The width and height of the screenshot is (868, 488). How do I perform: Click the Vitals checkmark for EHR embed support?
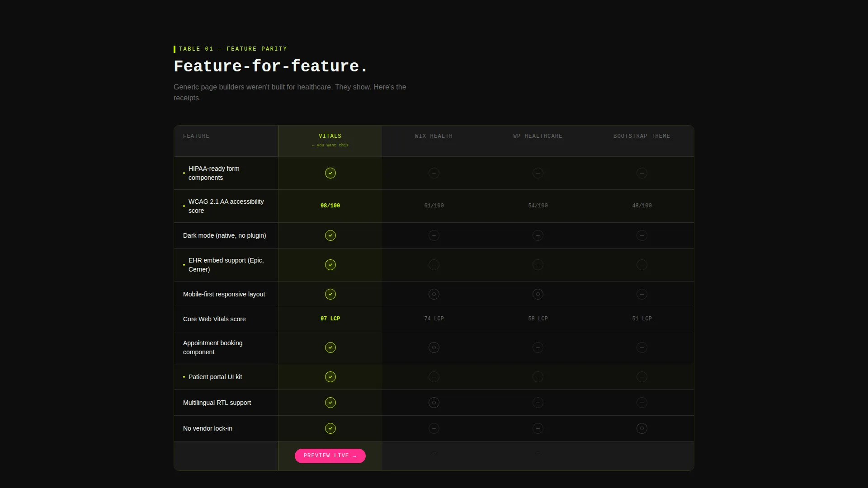point(330,265)
